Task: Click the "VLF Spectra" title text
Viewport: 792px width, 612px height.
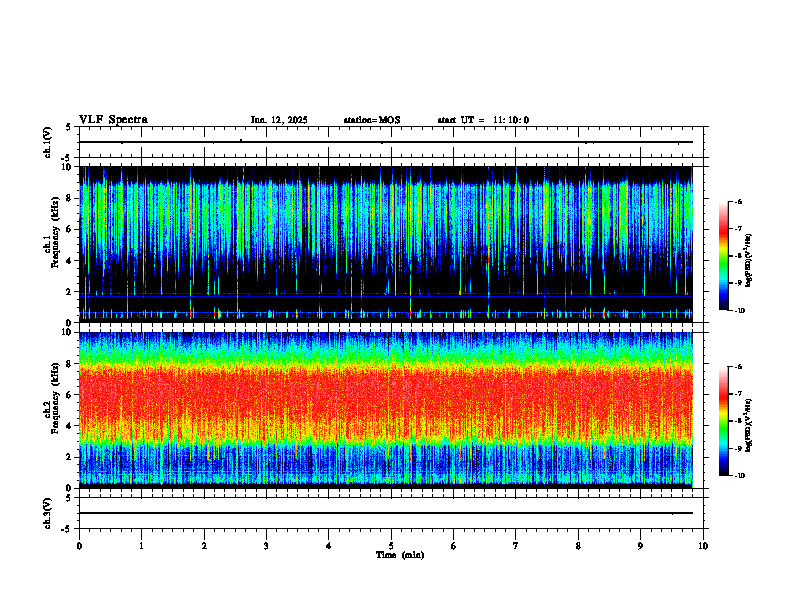Action: pos(114,120)
